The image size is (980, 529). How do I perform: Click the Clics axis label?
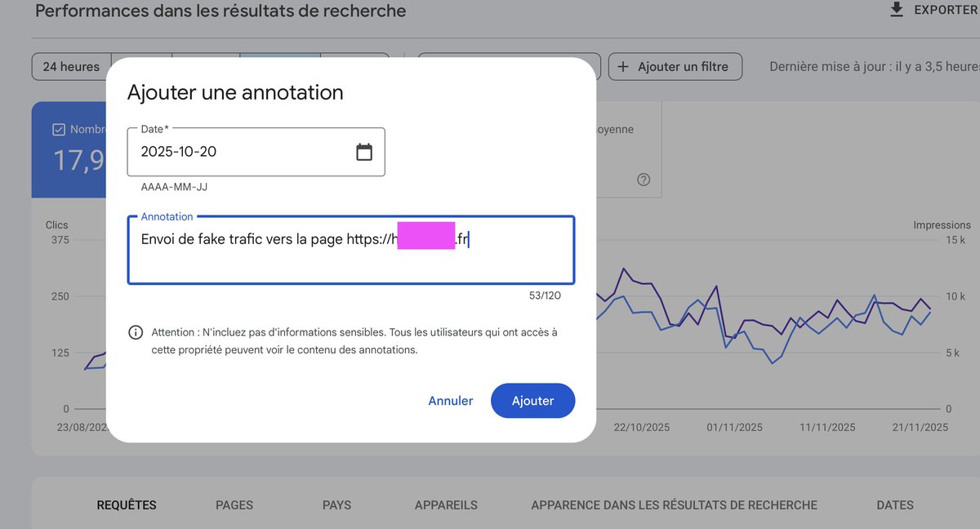57,225
